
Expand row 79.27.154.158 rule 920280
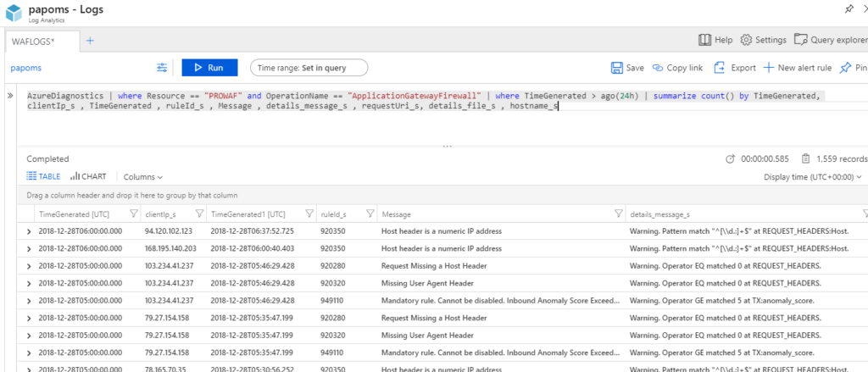coord(29,319)
